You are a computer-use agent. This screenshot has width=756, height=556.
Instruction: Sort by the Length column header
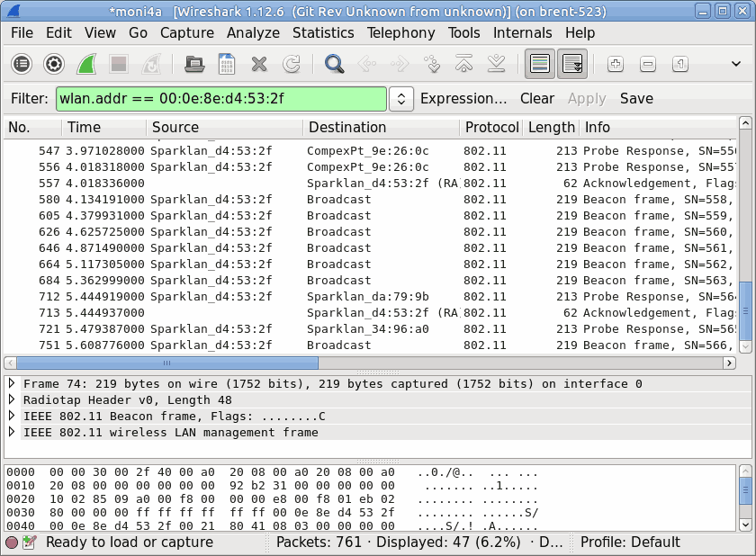[551, 127]
